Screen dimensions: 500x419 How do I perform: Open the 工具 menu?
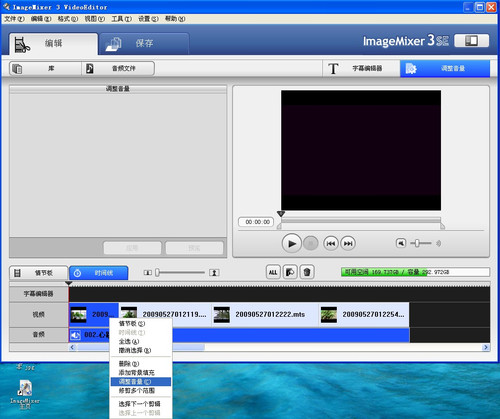(121, 19)
